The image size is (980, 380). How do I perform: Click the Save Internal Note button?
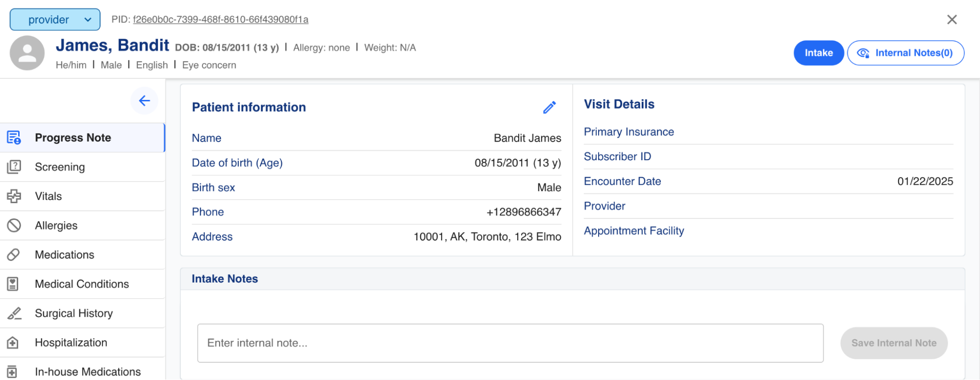point(893,343)
